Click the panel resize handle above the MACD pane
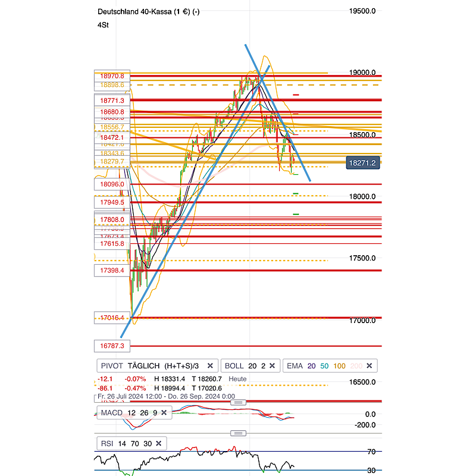This screenshot has width=476, height=476. [x=238, y=402]
